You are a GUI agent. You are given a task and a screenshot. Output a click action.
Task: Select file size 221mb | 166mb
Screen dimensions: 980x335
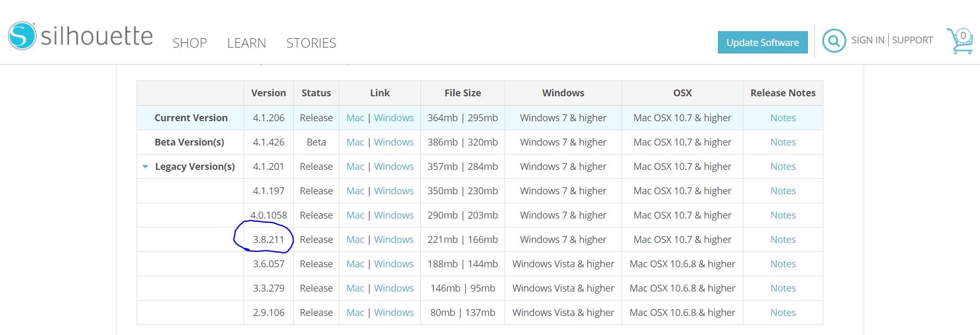pos(463,240)
